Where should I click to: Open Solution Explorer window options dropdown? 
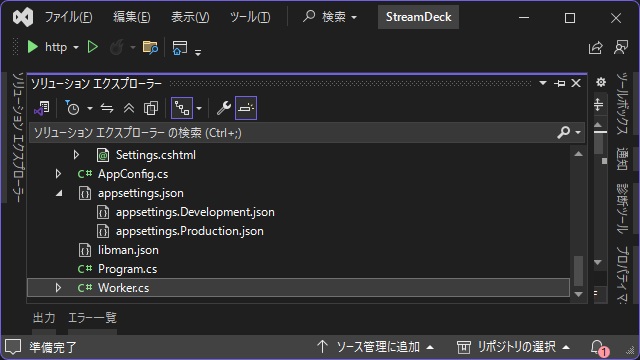[x=543, y=83]
